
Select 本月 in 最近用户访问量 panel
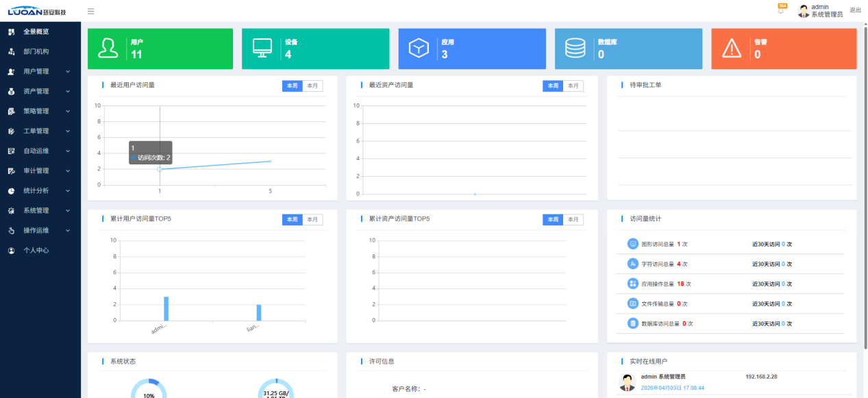pos(312,86)
